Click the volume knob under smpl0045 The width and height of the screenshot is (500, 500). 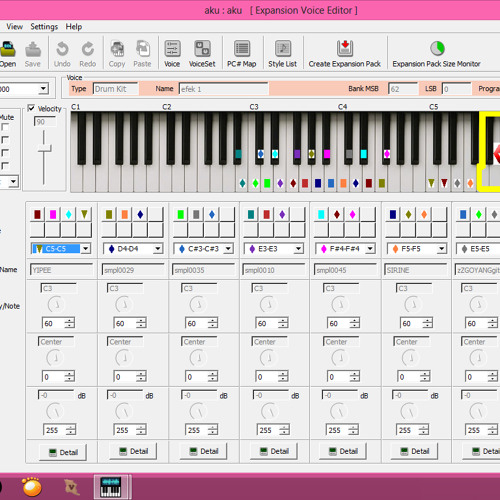[x=339, y=411]
